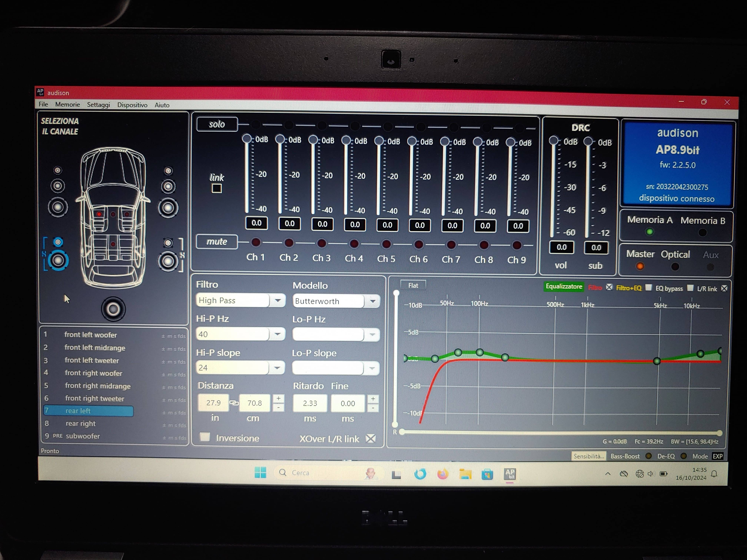Select the rear left tweeter speaker icon
Viewport: 747px width, 560px height.
click(x=58, y=242)
